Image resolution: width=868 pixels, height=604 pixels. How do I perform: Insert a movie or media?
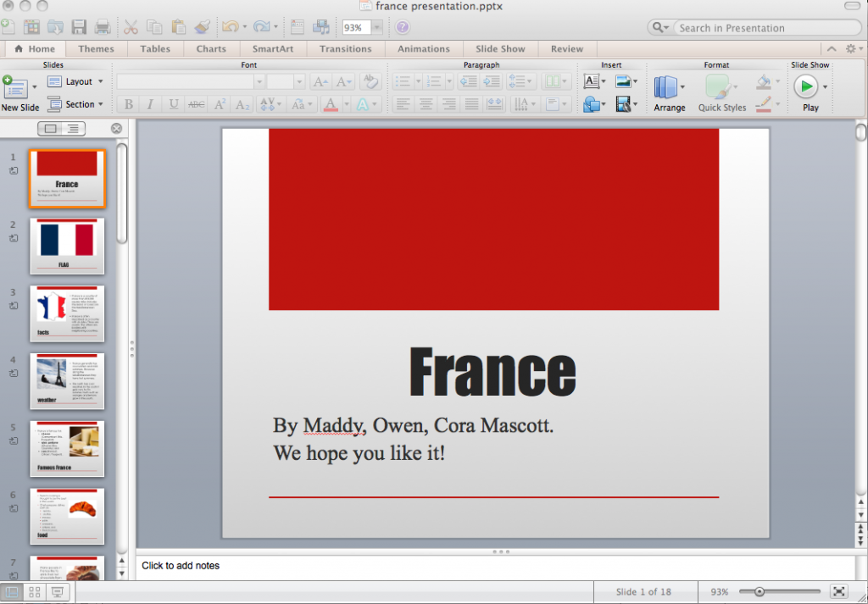point(623,104)
